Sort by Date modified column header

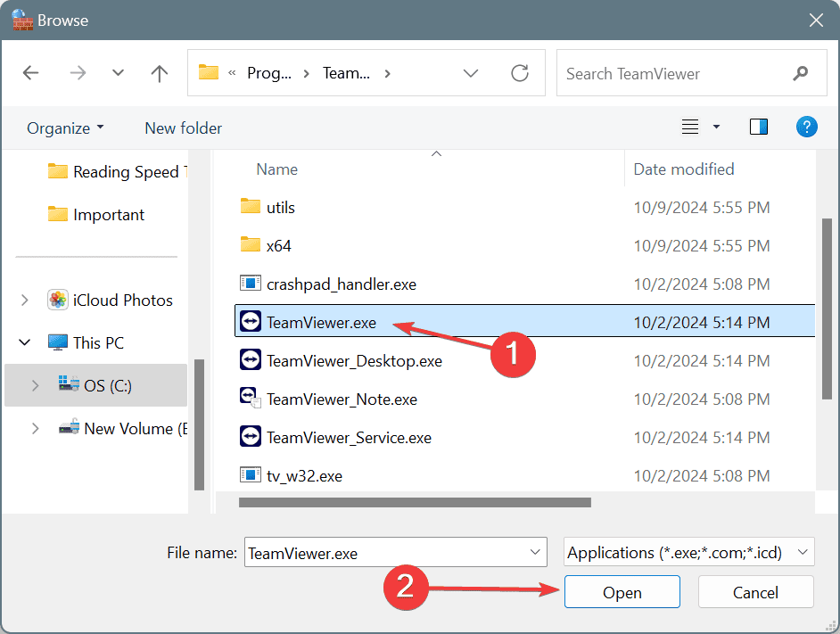pyautogui.click(x=684, y=169)
